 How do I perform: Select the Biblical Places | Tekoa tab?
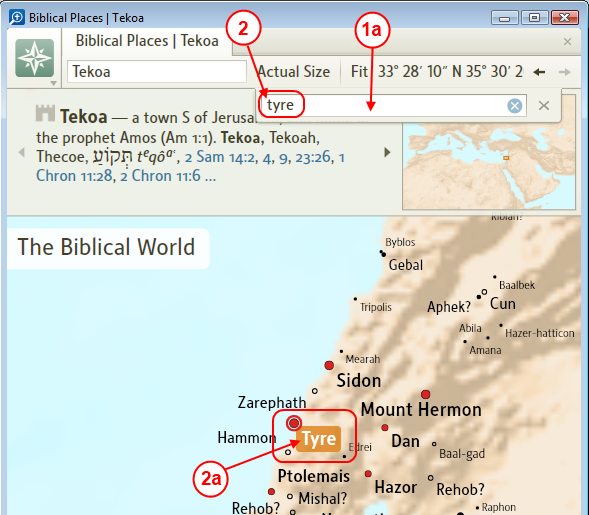pos(147,41)
